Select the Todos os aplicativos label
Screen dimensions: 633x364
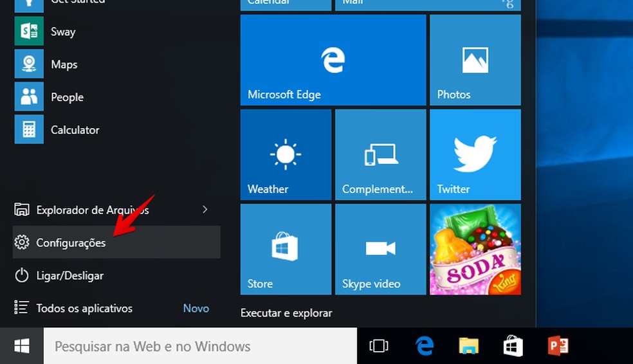tap(84, 308)
